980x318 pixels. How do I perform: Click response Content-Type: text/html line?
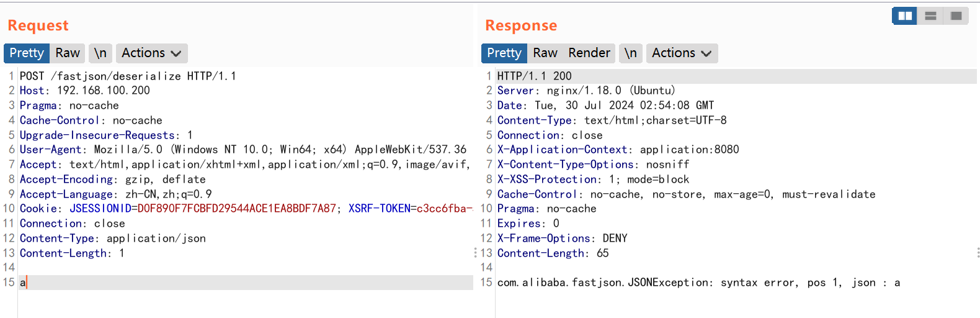pyautogui.click(x=612, y=120)
